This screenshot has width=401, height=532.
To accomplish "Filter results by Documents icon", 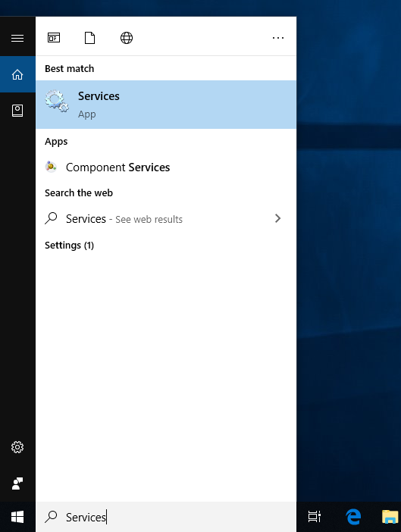I will tap(89, 38).
